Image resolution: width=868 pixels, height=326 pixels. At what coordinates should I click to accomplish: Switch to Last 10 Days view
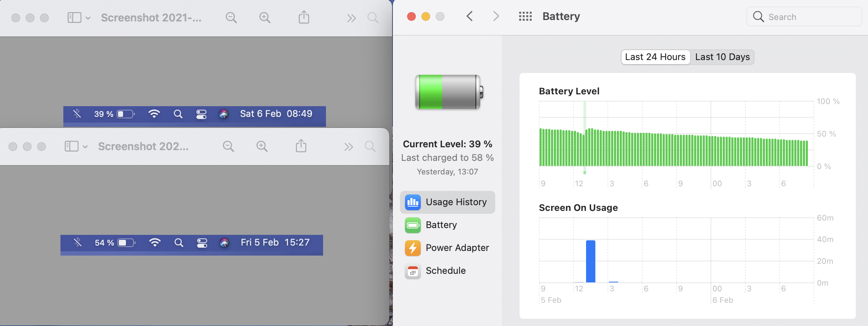click(x=722, y=57)
